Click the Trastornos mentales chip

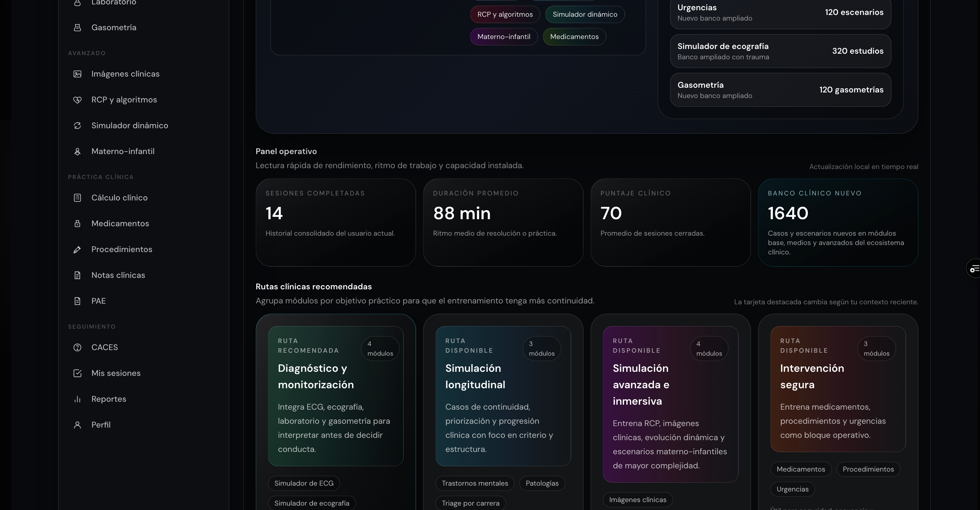[475, 483]
